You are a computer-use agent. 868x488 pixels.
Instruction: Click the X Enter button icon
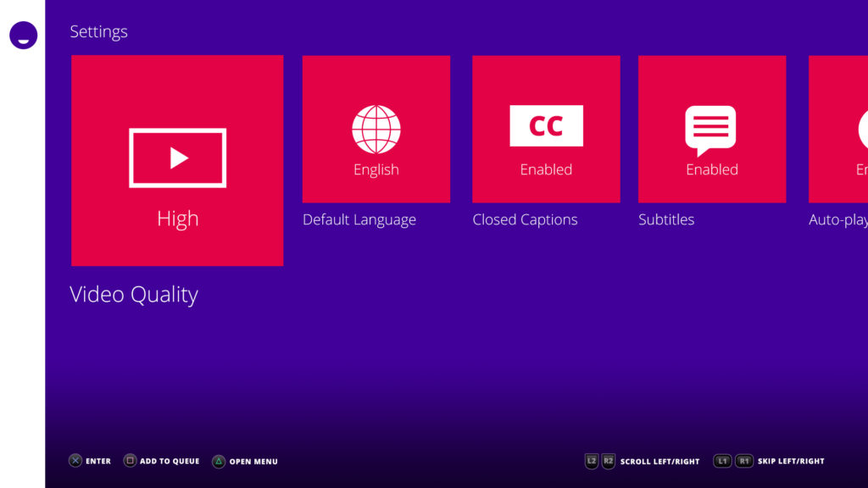click(75, 461)
